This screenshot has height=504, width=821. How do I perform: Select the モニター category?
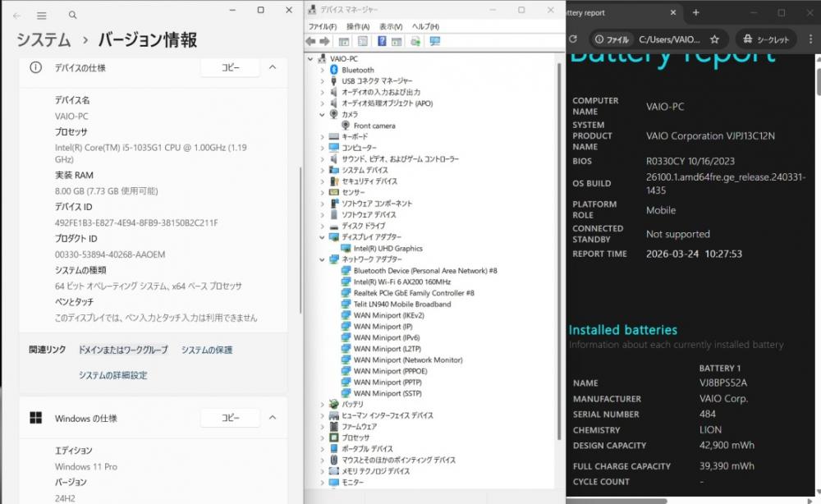[x=352, y=483]
